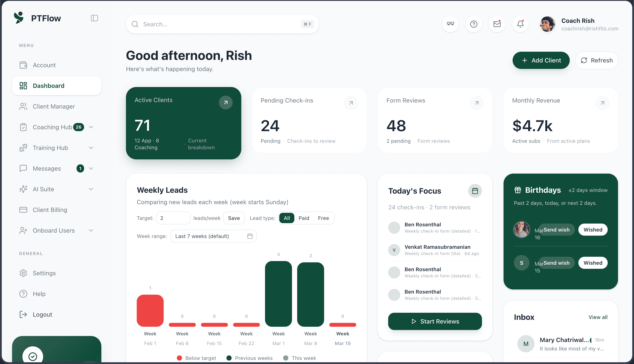Focus the Search field
The width and height of the screenshot is (634, 364).
pyautogui.click(x=222, y=24)
